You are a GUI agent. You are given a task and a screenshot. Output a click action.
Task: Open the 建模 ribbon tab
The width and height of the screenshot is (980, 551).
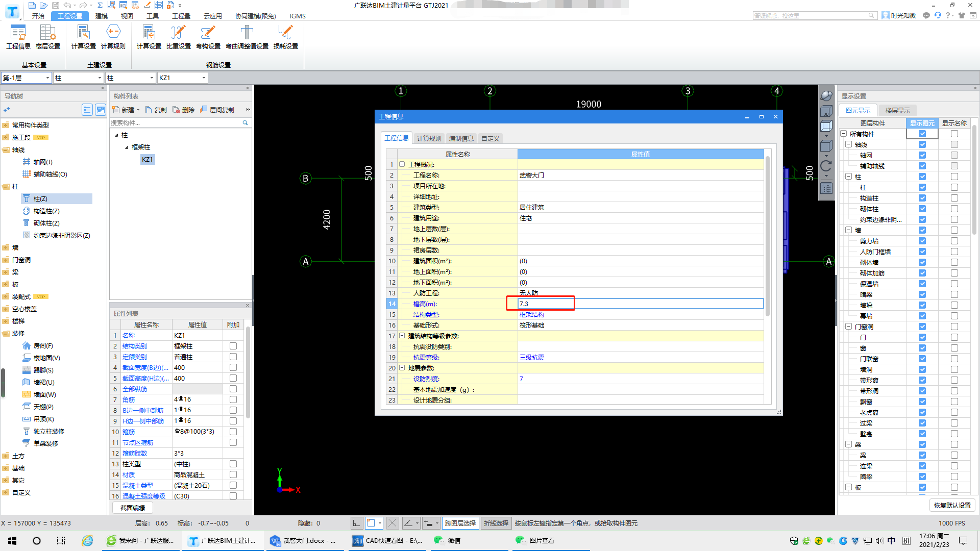coord(102,16)
